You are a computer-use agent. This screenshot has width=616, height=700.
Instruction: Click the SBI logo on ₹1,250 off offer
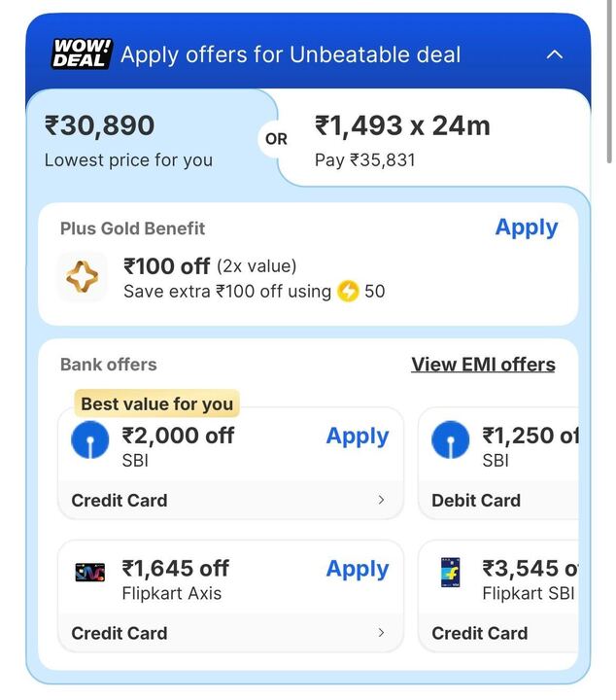(x=450, y=439)
